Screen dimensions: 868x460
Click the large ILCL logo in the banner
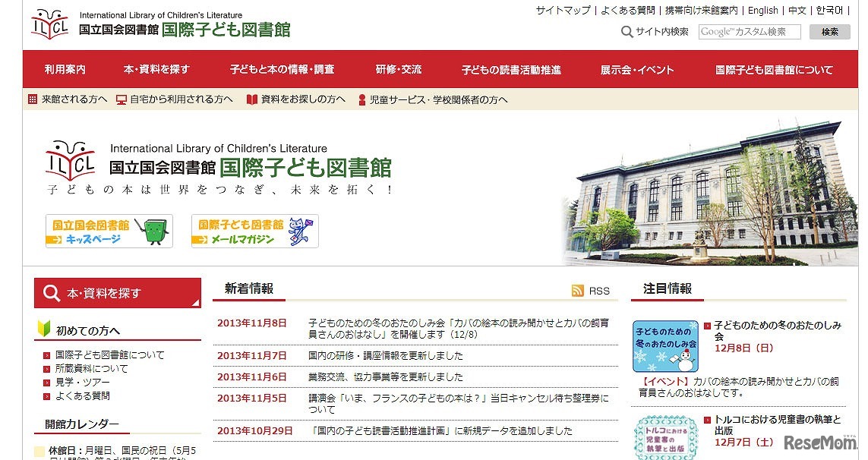click(71, 160)
